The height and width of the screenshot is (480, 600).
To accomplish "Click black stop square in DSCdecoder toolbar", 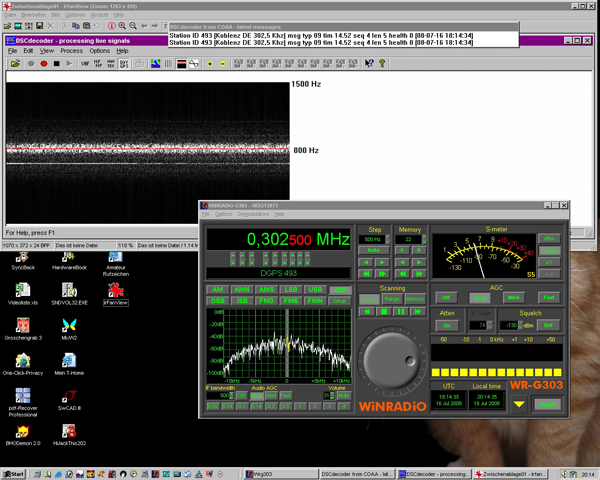I will (57, 64).
